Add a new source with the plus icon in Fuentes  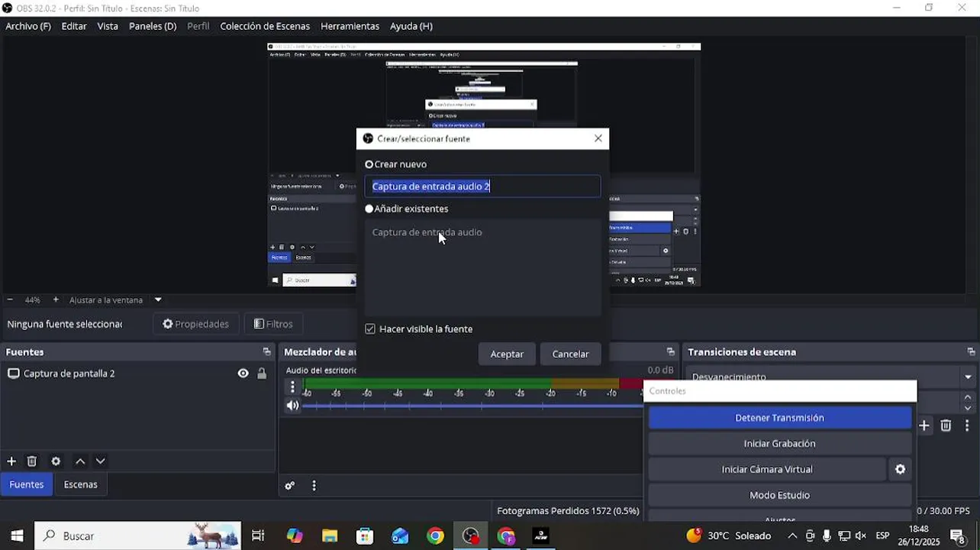pyautogui.click(x=11, y=461)
